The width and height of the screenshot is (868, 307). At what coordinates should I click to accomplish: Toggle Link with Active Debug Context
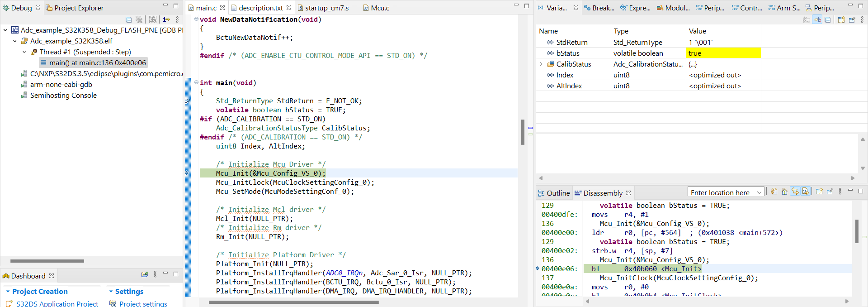click(795, 192)
